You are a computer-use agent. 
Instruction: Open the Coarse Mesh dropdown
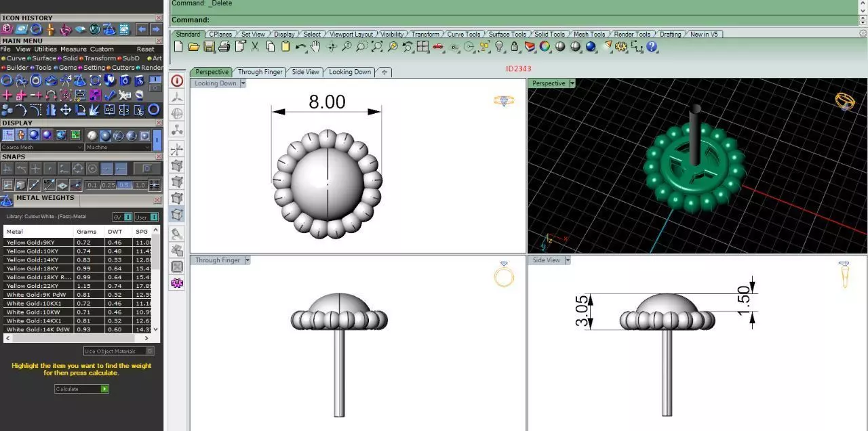click(42, 147)
